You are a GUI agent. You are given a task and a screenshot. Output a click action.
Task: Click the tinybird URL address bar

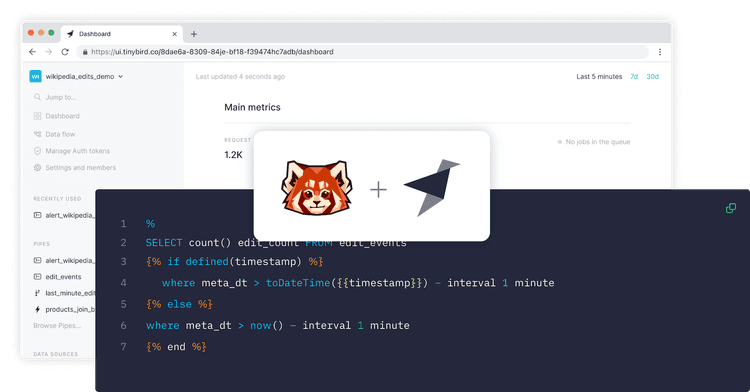(x=362, y=52)
